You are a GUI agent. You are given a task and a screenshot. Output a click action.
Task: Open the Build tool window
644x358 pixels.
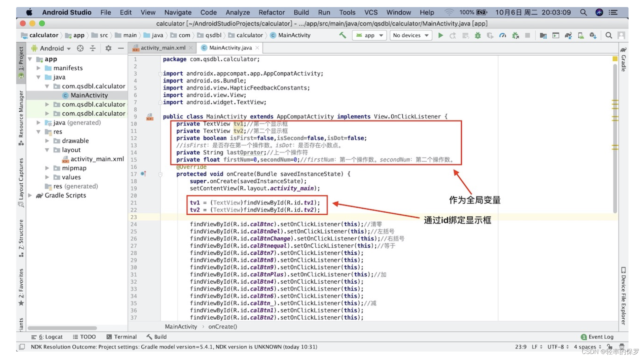coord(156,337)
